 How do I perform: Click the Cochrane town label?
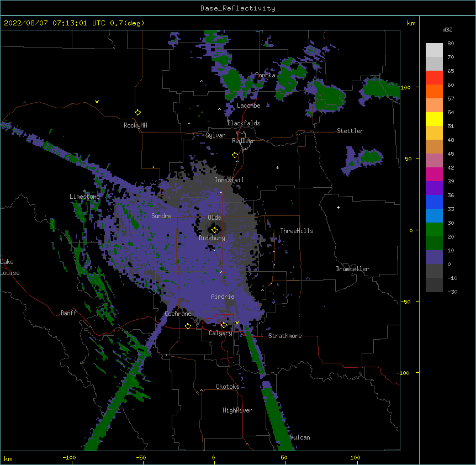(x=178, y=314)
